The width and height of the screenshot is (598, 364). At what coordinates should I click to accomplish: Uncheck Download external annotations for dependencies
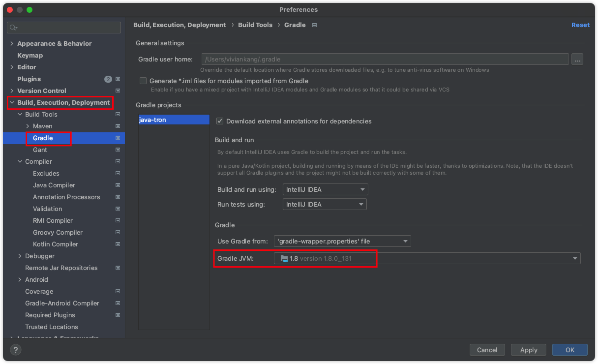pos(220,121)
